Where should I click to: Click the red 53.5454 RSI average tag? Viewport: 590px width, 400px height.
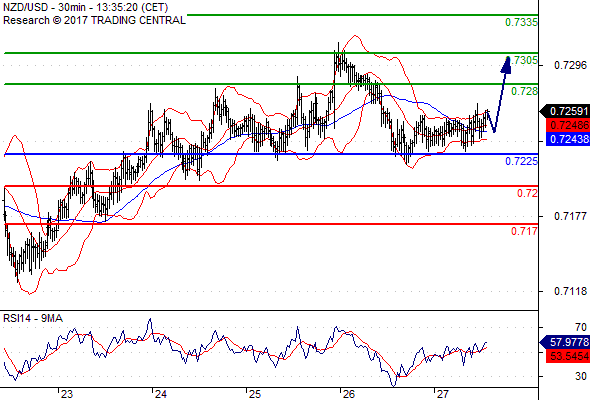pos(568,356)
